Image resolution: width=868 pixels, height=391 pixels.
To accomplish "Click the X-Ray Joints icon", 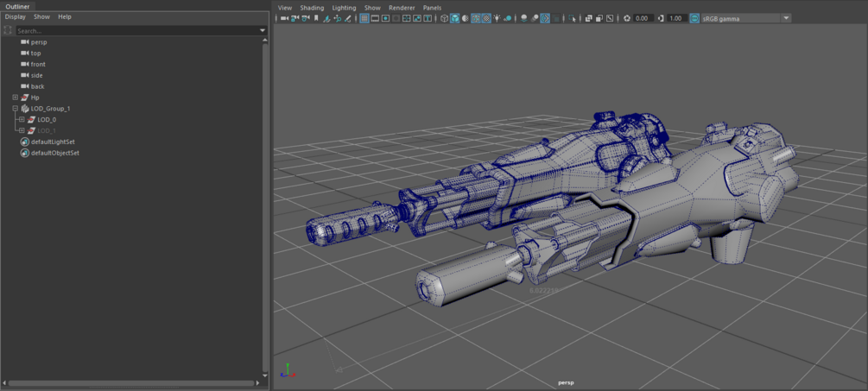I will click(x=610, y=18).
